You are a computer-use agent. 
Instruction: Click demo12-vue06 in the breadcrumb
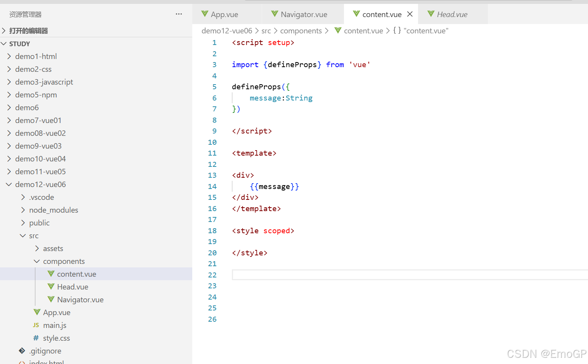coord(227,31)
